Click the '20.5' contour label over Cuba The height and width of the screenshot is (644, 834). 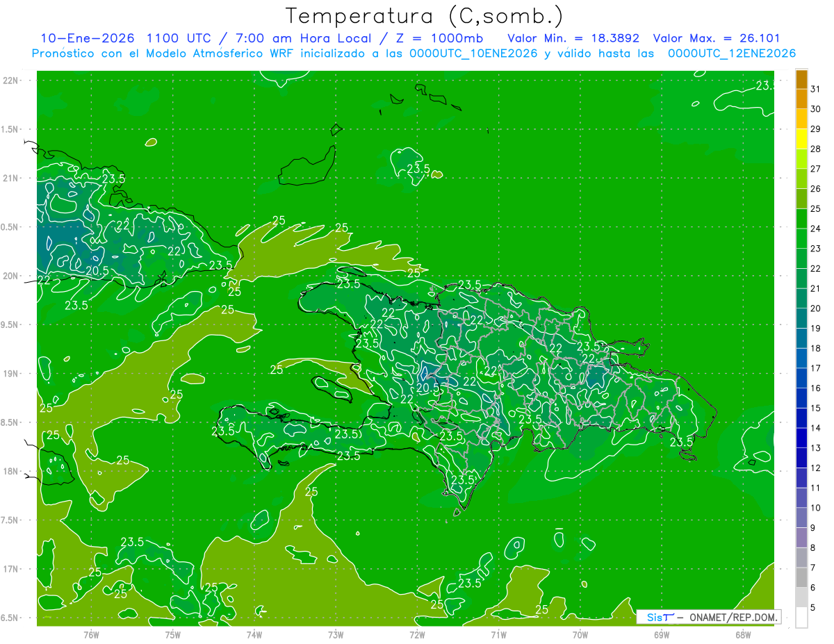tap(97, 270)
